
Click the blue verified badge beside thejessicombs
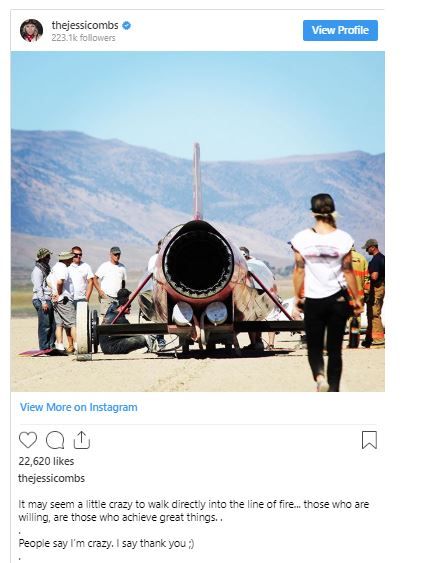click(x=126, y=25)
